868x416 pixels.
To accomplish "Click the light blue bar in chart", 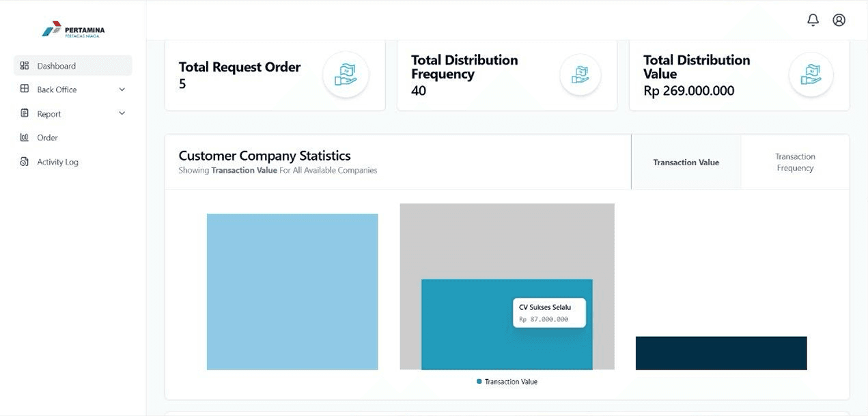I will click(292, 292).
